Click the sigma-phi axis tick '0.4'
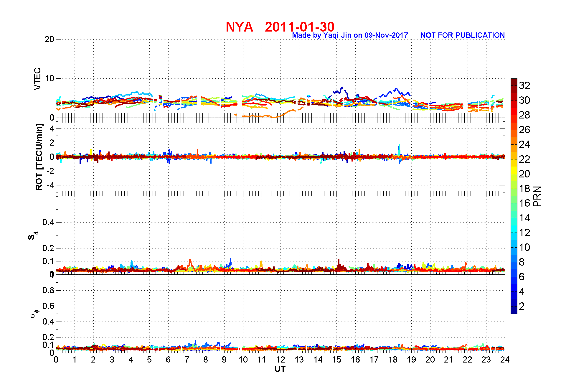This screenshot has height=392, width=561. coord(48,322)
